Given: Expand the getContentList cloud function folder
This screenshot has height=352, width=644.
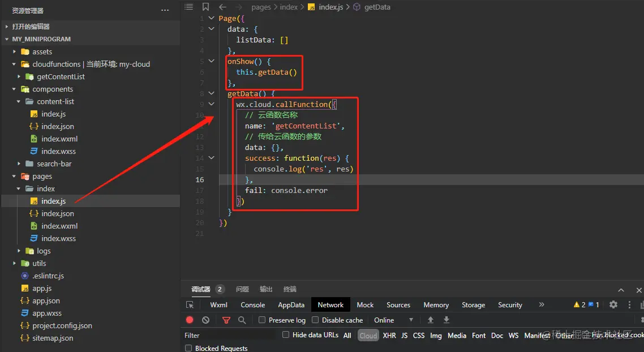Looking at the screenshot, I should 19,76.
